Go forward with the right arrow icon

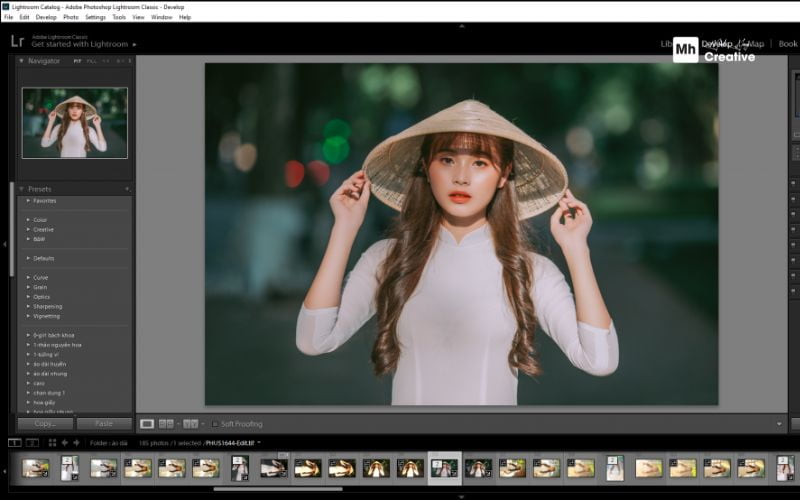(x=76, y=443)
